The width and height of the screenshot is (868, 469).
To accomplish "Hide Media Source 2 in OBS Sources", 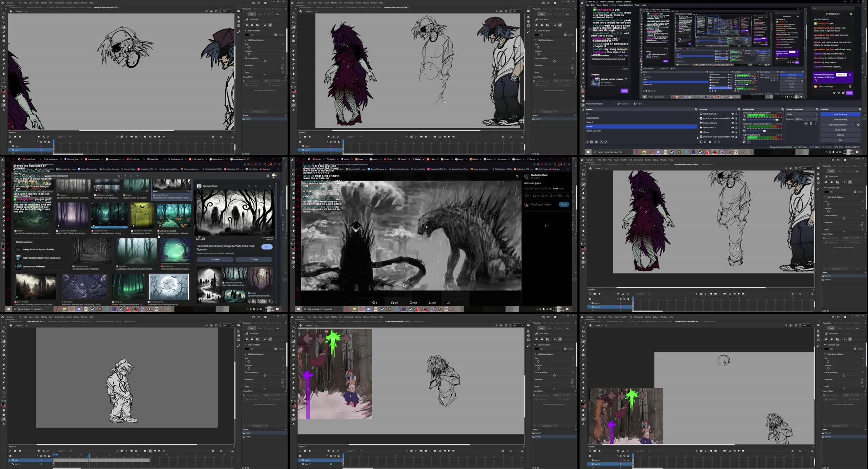I will coord(733,127).
